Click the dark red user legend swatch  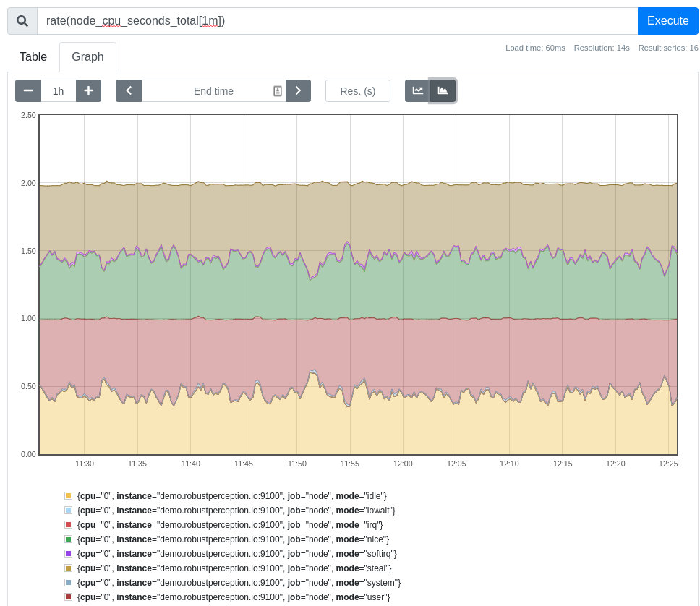68,597
